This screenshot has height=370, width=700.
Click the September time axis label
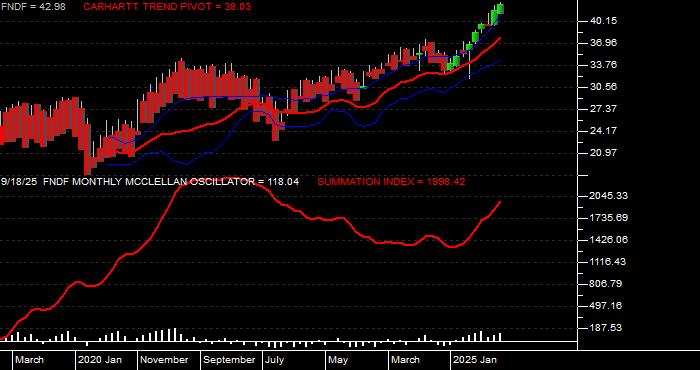pyautogui.click(x=229, y=360)
